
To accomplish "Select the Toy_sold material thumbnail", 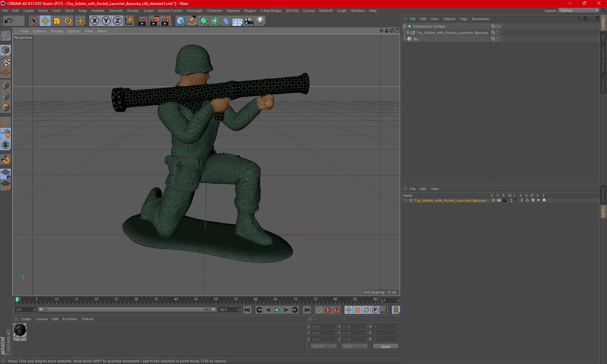I will [20, 332].
